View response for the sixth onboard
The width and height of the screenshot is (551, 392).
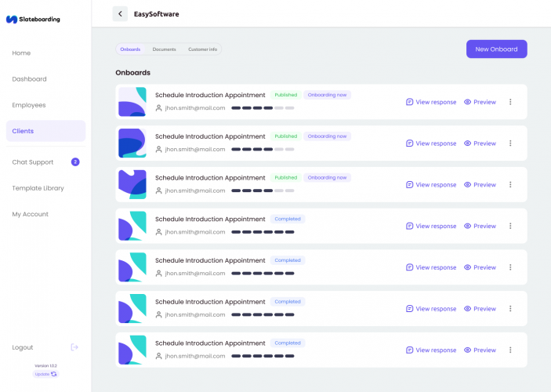coord(431,309)
